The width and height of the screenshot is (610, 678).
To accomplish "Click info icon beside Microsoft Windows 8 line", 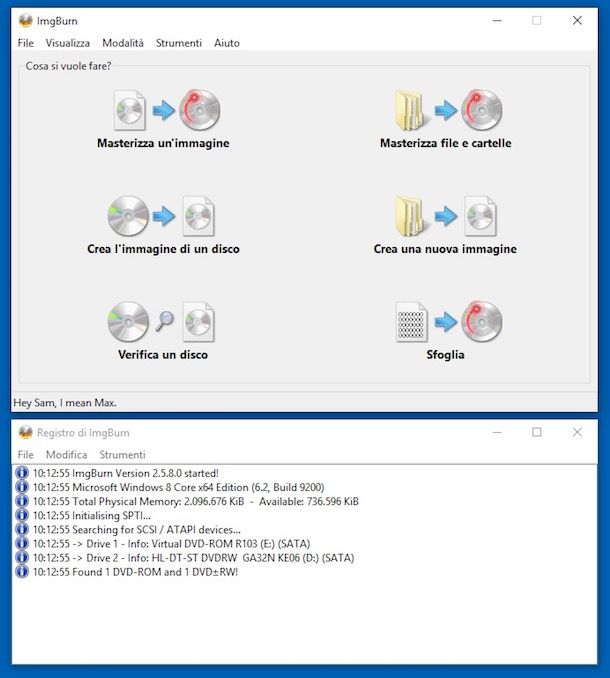I will [22, 487].
